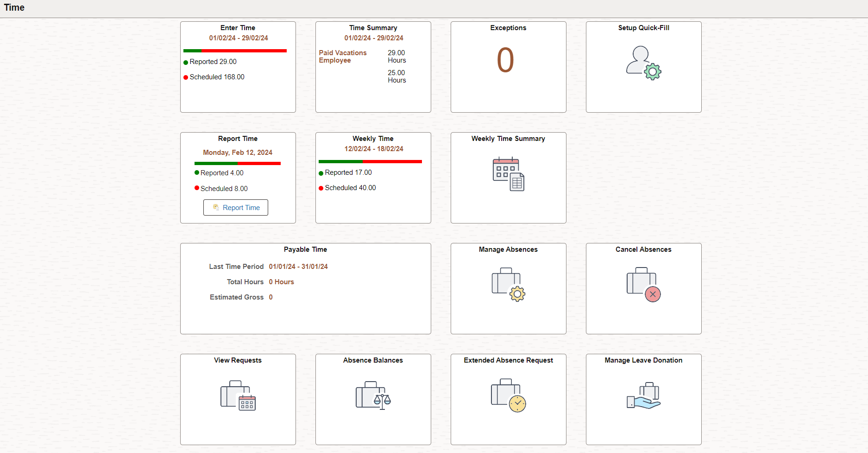Click Manage Absences tile title
This screenshot has height=453, width=868.
tap(509, 249)
